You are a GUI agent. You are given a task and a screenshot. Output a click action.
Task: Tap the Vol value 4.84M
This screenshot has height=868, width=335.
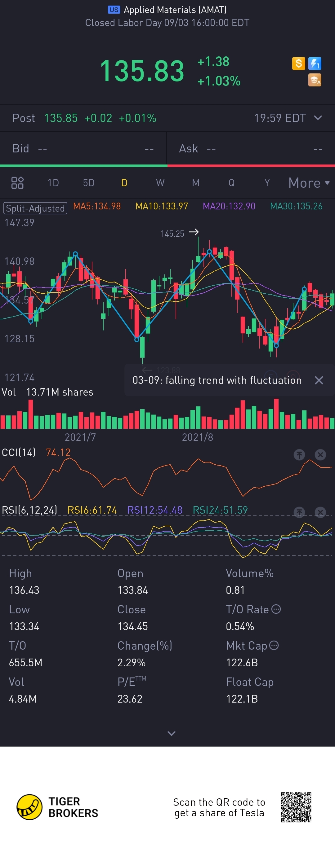[x=23, y=699]
